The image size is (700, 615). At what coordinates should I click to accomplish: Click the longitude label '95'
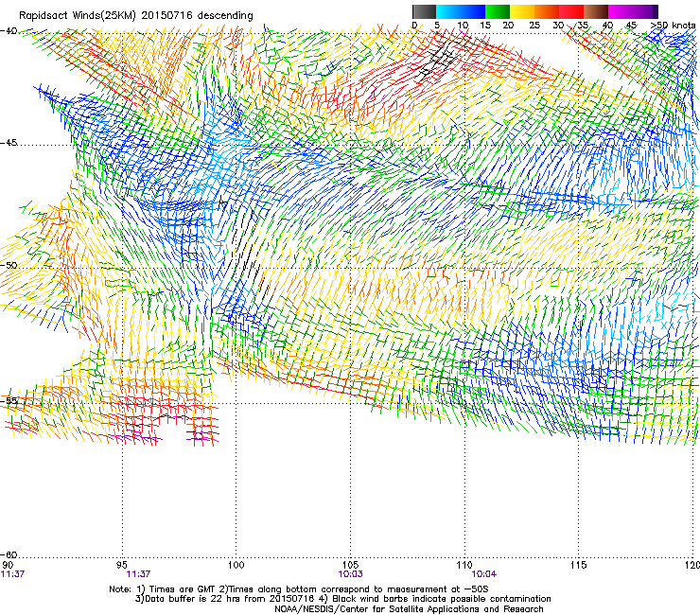point(122,565)
